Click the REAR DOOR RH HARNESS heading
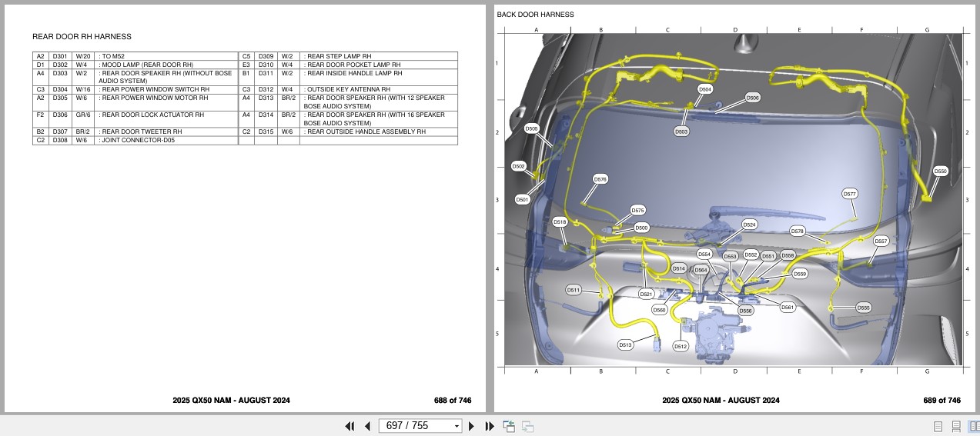The height and width of the screenshot is (436, 980). coord(82,36)
